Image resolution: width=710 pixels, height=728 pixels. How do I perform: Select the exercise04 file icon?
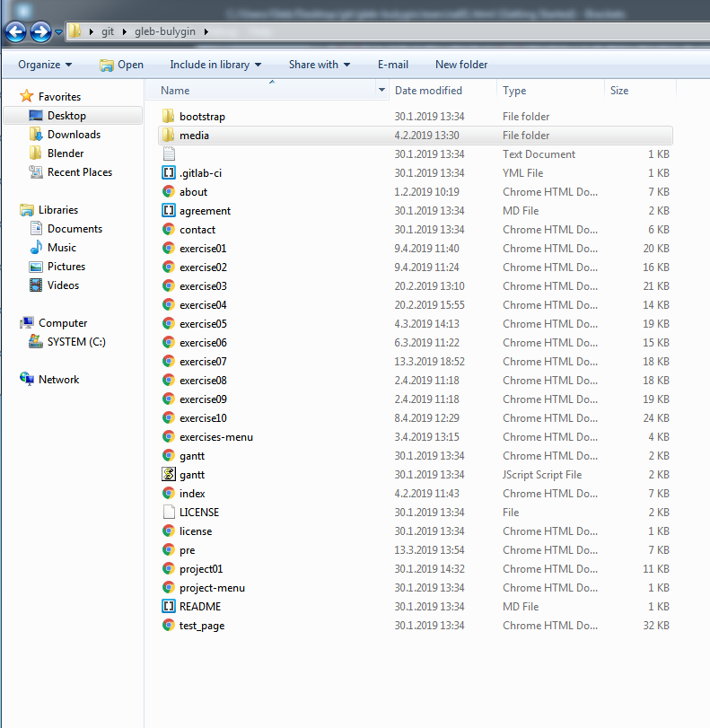point(169,305)
